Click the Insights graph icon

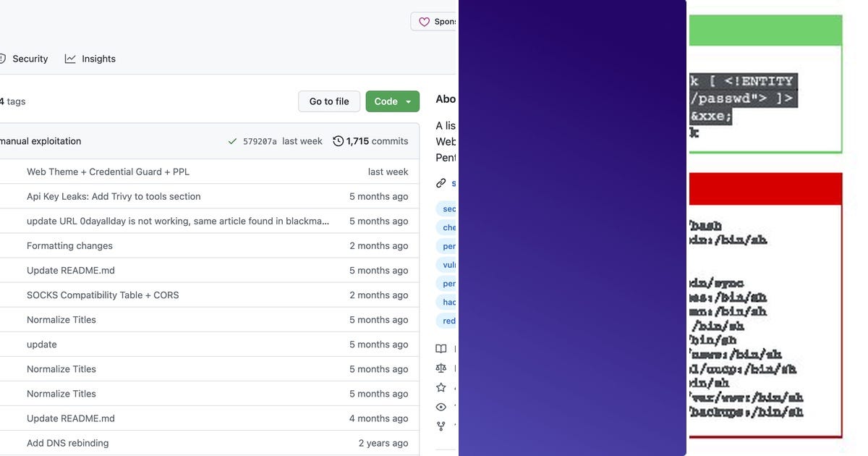coord(69,58)
